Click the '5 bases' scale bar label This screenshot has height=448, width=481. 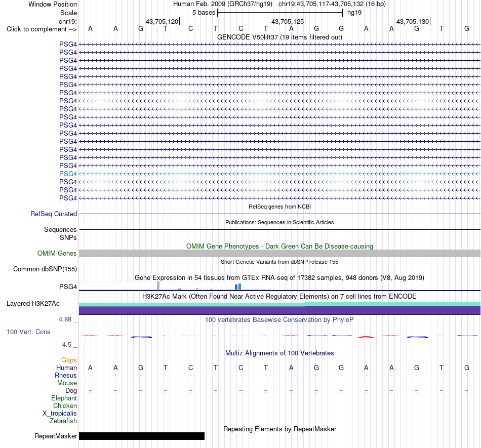[x=204, y=13]
